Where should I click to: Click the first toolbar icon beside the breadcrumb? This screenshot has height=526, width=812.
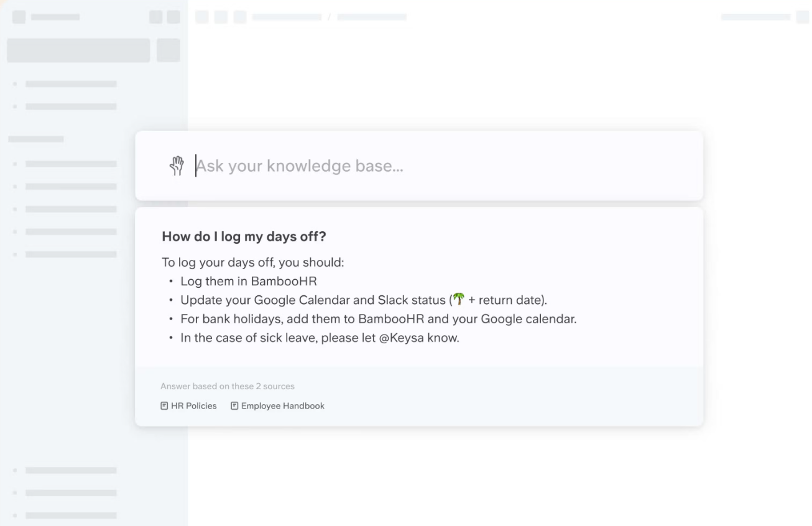[x=201, y=17]
